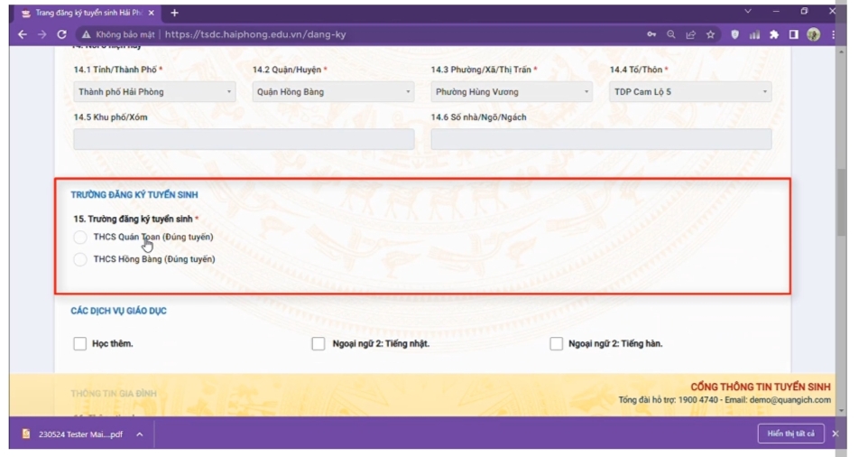Open the Chrome three-dot menu
Viewport: 868px width, 457px height.
pyautogui.click(x=832, y=34)
